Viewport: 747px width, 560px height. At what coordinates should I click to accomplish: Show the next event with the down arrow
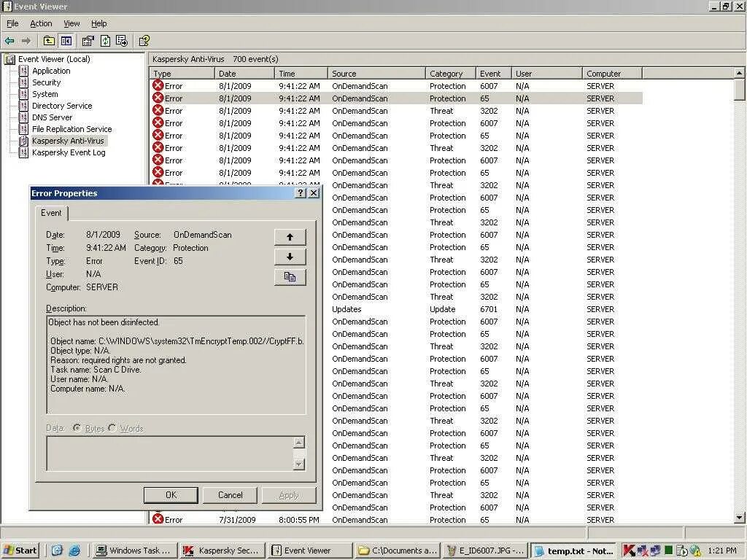point(290,257)
